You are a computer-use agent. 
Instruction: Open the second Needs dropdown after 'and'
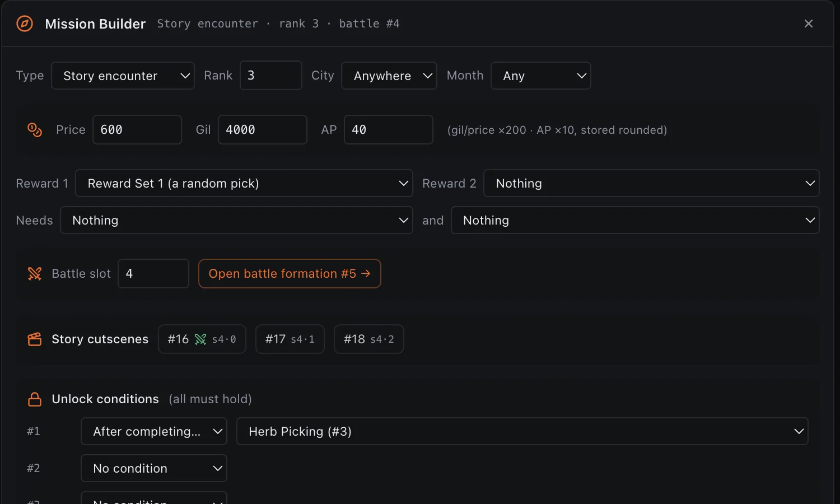[635, 220]
